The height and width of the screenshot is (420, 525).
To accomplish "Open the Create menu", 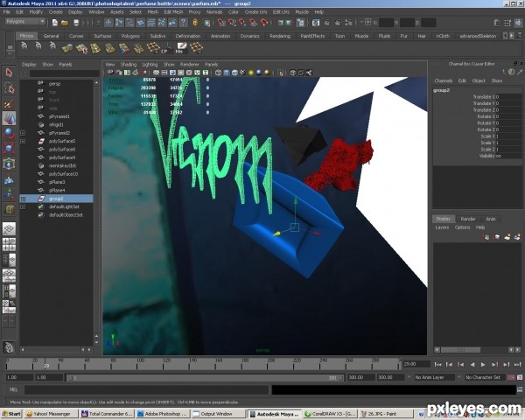I will point(56,11).
